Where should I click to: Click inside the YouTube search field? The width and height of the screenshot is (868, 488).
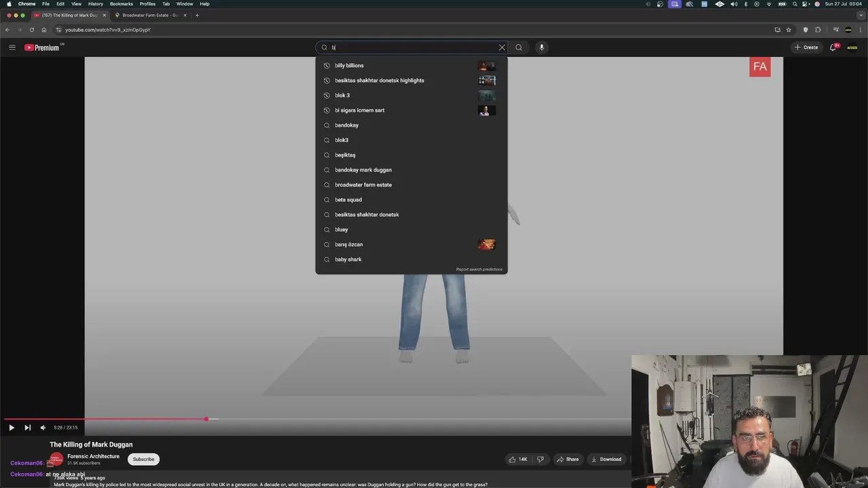[x=412, y=47]
